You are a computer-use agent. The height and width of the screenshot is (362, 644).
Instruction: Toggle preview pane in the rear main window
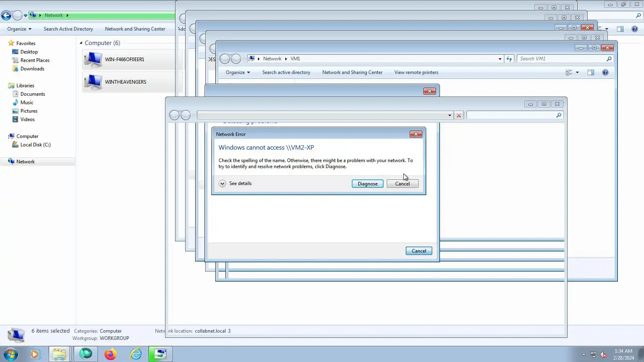(x=620, y=29)
